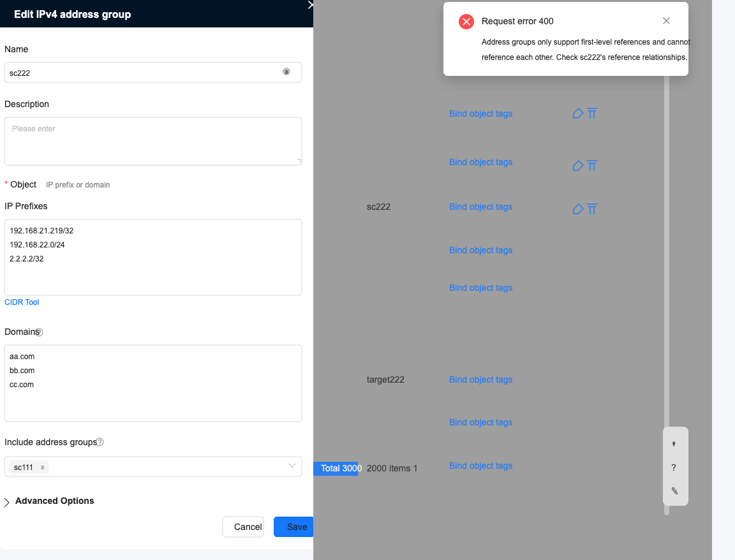735x560 pixels.
Task: Click the aa.com domain entry
Action: [x=22, y=357]
